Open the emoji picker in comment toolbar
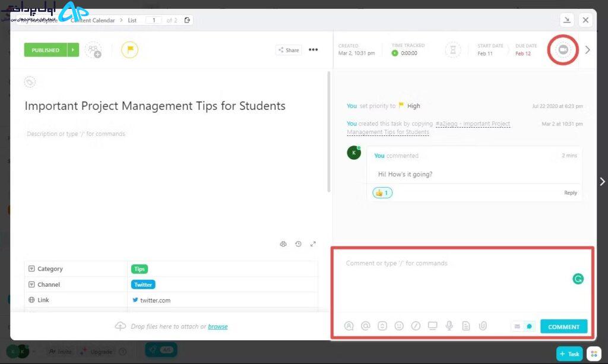 [399, 326]
